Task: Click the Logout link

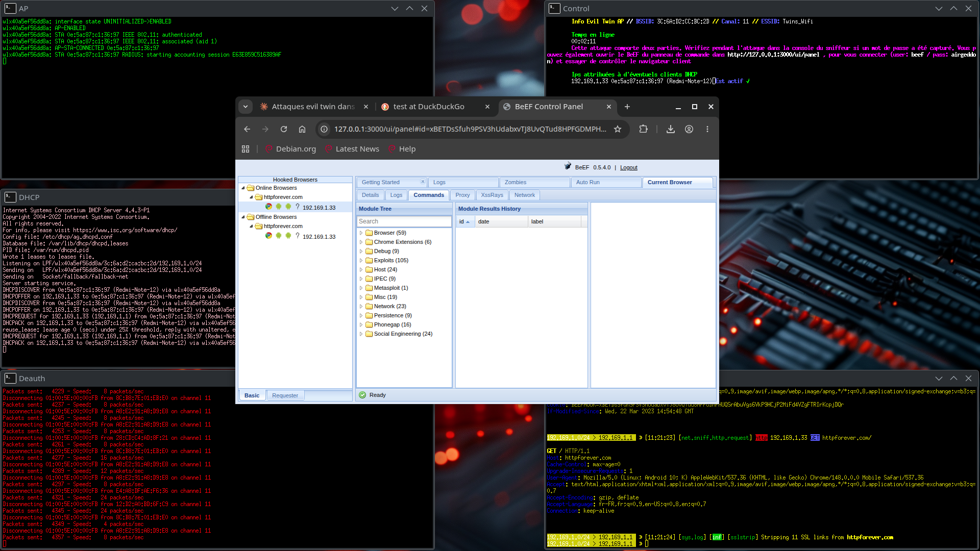Action: (x=629, y=167)
